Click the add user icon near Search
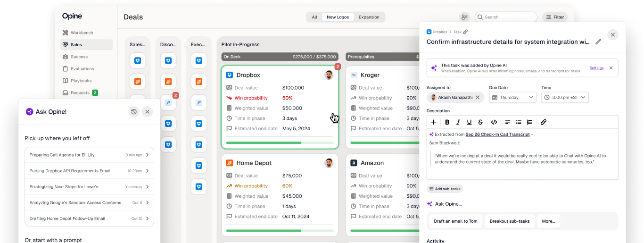Viewport: 644px width, 243px height. coord(464,17)
